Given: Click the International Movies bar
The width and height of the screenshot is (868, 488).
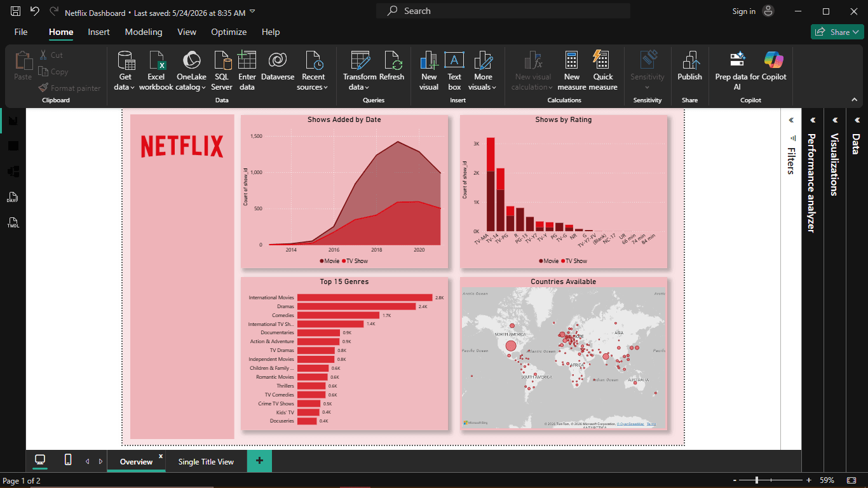Looking at the screenshot, I should [365, 297].
